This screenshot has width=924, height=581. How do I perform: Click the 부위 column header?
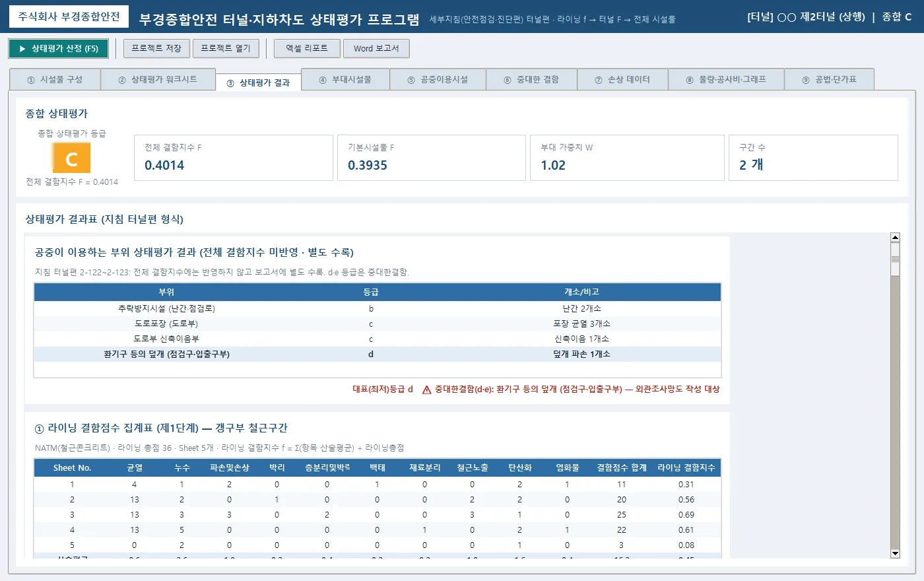(166, 292)
